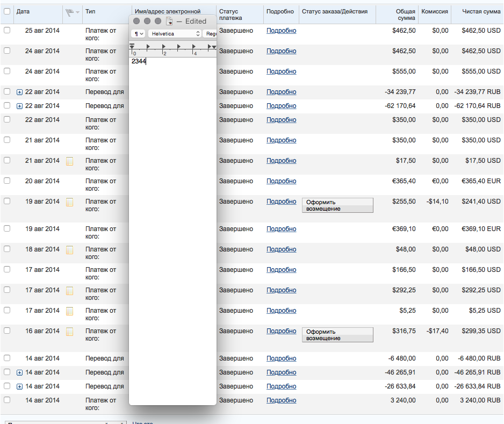Click "Оформить возмещение" for the $255,50 payment
This screenshot has width=504, height=424.
click(337, 205)
